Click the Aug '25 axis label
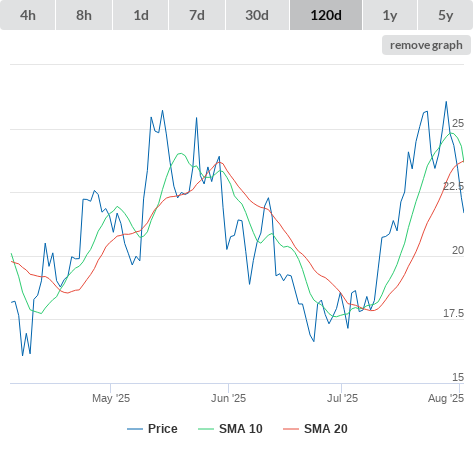474x455 pixels. point(446,398)
